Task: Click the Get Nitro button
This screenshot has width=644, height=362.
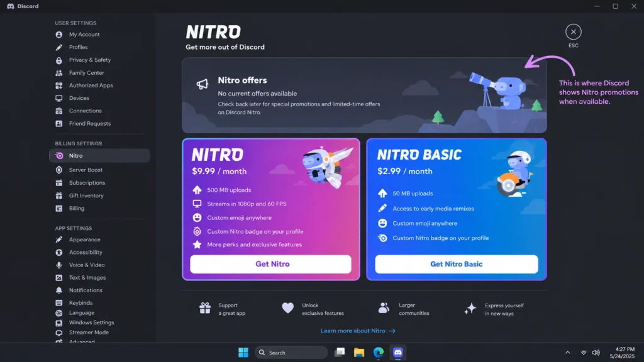Action: coord(270,265)
